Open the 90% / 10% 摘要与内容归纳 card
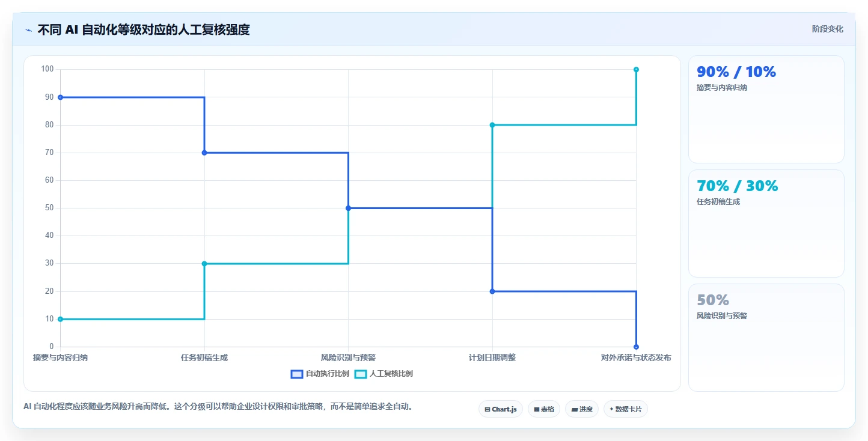 coord(766,109)
